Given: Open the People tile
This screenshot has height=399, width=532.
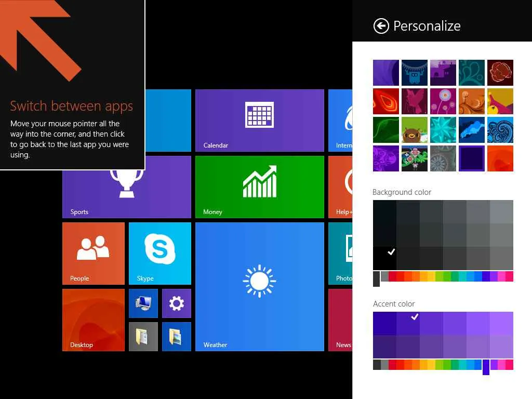Looking at the screenshot, I should 94,254.
